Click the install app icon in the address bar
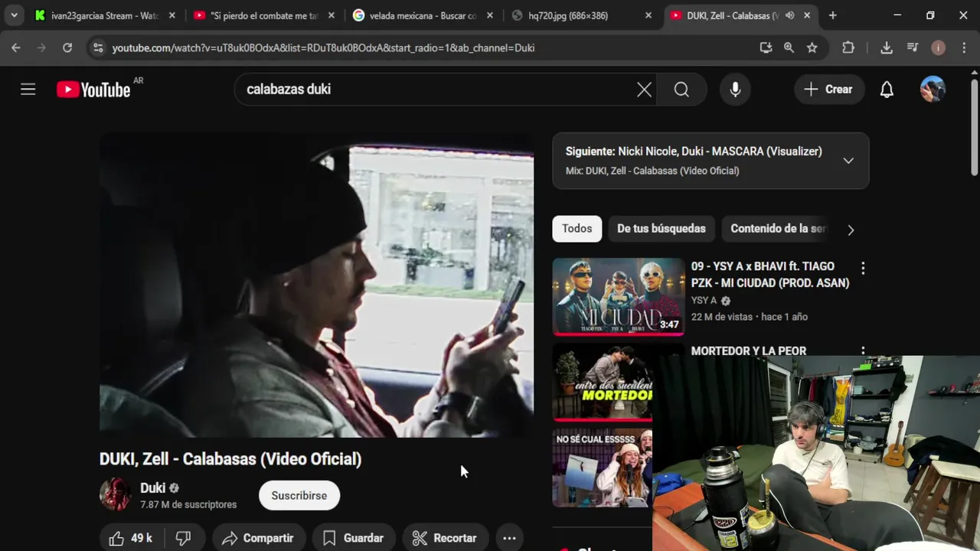Viewport: 980px width, 551px height. (x=766, y=47)
